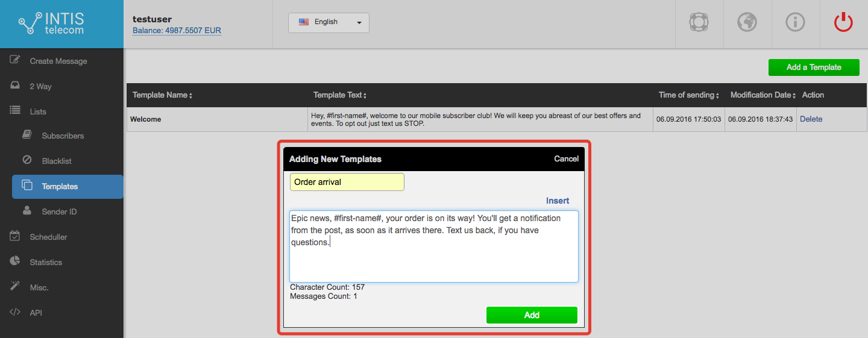Click the Balance 4987.5507 EUR link
The image size is (868, 338).
click(177, 30)
